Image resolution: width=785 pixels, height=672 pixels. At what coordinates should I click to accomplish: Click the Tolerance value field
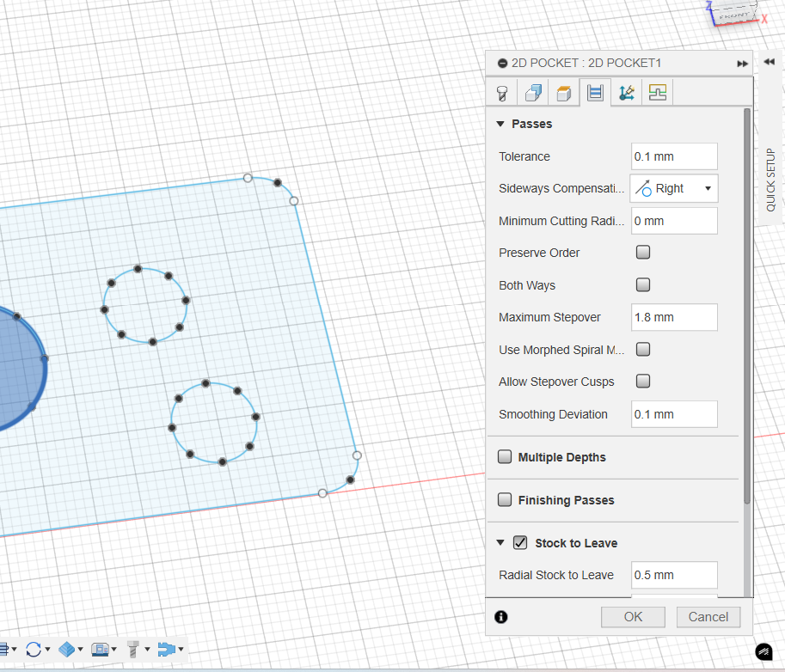click(674, 156)
